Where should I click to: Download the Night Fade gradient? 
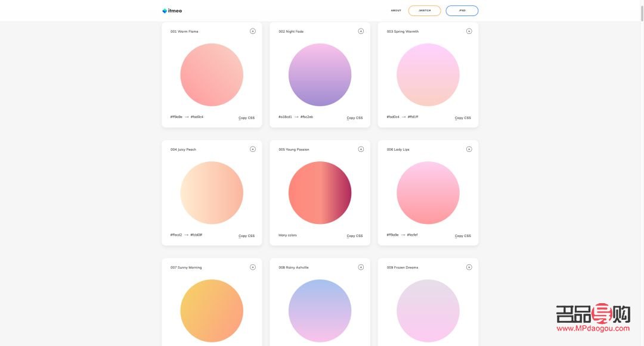[x=361, y=31]
